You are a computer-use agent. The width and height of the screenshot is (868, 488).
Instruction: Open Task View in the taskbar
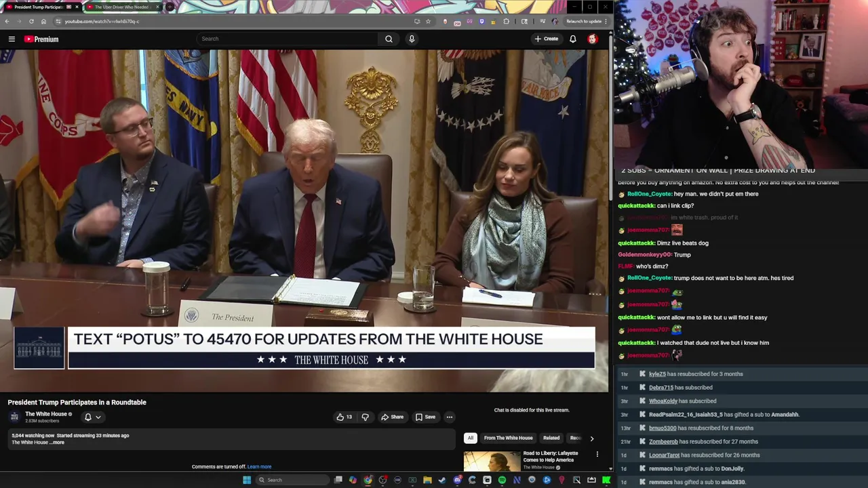coord(338,480)
